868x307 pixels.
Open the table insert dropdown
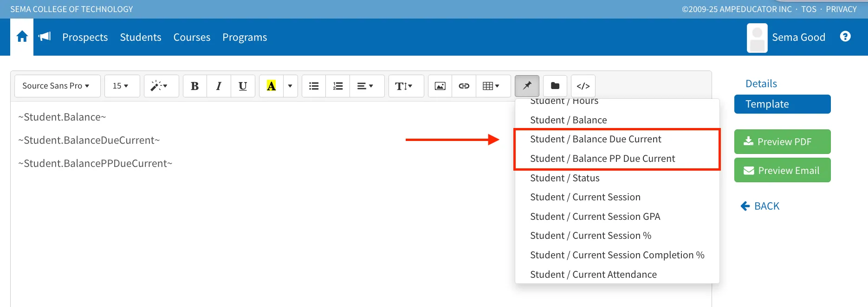click(493, 86)
